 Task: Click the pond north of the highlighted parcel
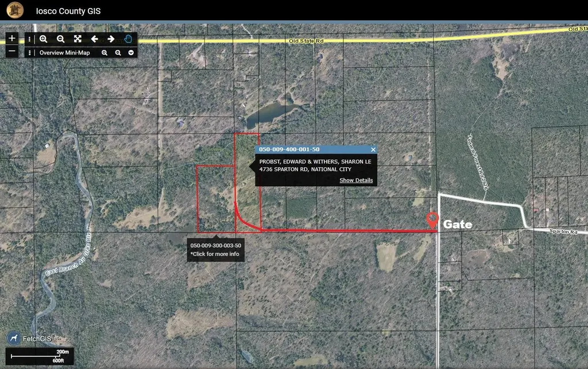pyautogui.click(x=271, y=113)
